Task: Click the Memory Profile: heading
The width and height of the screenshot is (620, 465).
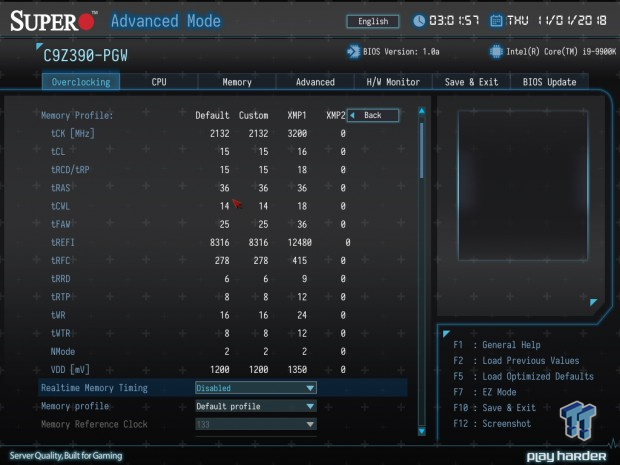Action: click(x=77, y=115)
